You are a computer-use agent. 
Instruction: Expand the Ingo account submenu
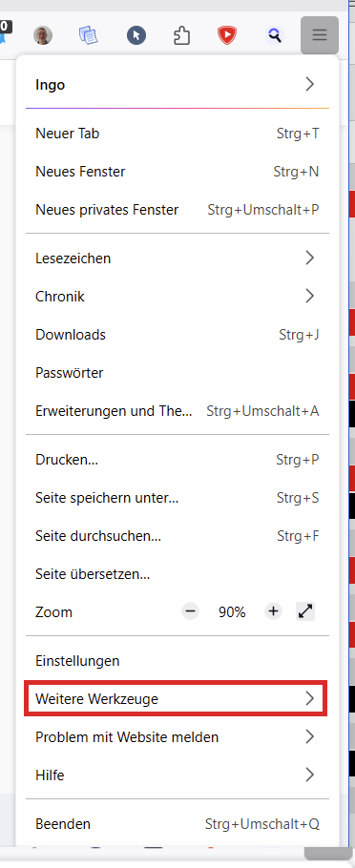click(177, 85)
